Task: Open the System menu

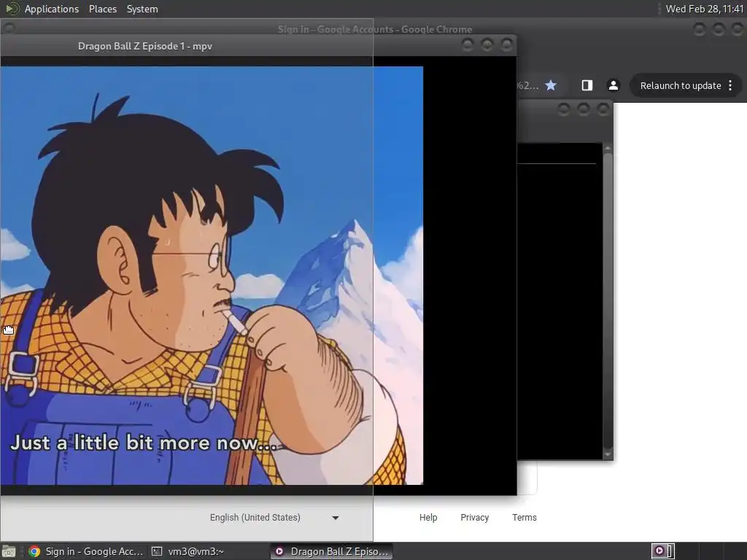Action: [x=142, y=9]
